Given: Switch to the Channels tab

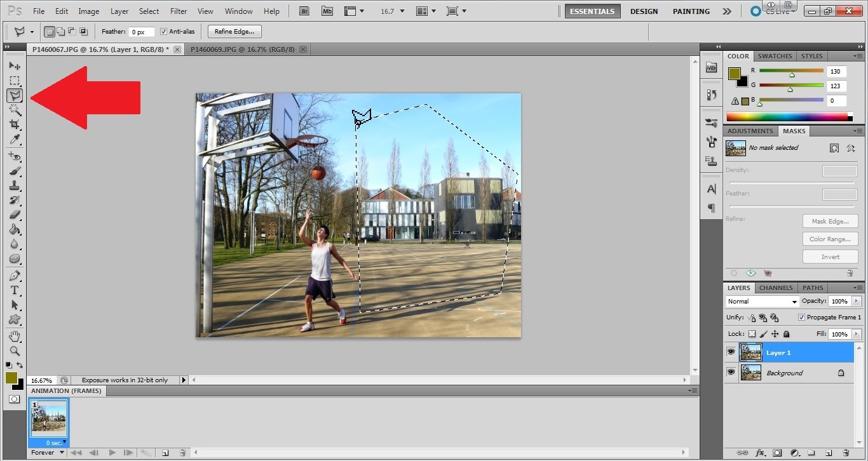Looking at the screenshot, I should tap(776, 288).
